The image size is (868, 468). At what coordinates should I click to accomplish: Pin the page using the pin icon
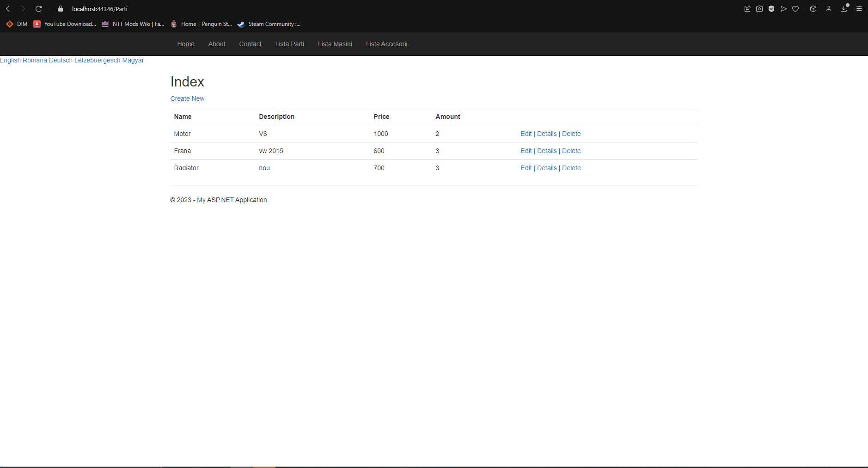(x=747, y=8)
